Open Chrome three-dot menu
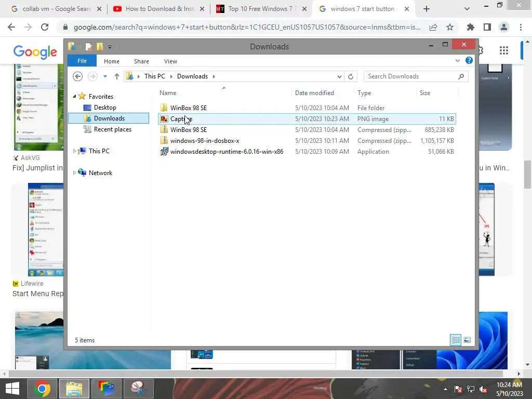The width and height of the screenshot is (532, 399). [521, 27]
